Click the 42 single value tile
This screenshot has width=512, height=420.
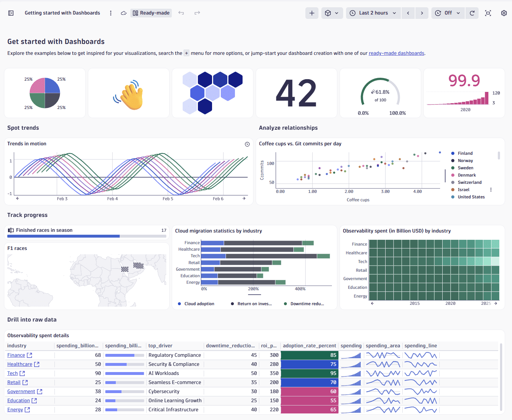tap(296, 93)
